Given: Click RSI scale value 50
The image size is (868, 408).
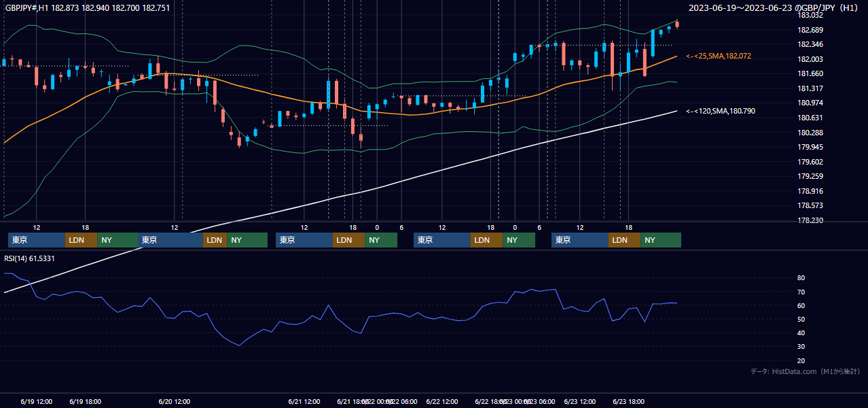Looking at the screenshot, I should pos(801,319).
